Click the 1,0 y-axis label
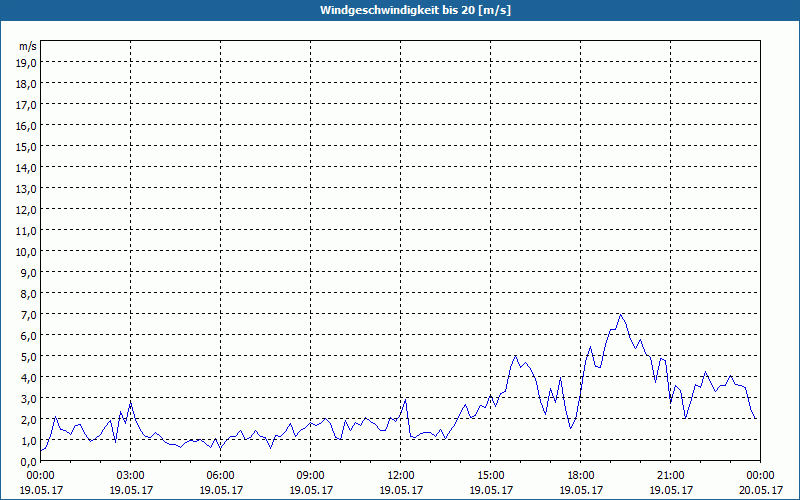Viewport: 800px width, 500px height. click(29, 440)
